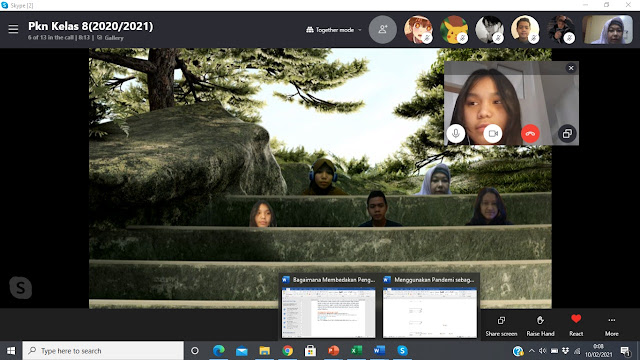
Task: Open Menggunakan Pandemi Word window preview
Action: 429,307
